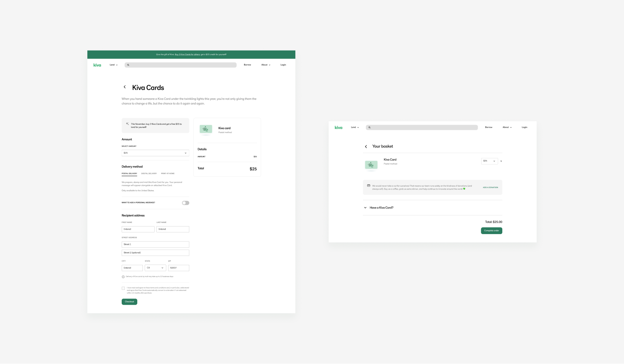Click the Complete order button
Viewport: 624px width, 364px height.
pos(492,231)
